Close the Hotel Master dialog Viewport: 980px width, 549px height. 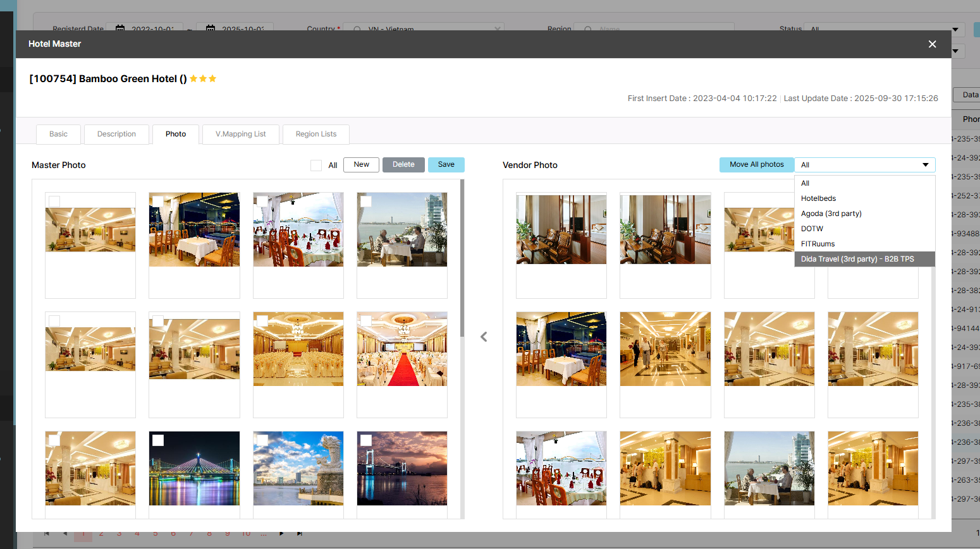point(932,44)
